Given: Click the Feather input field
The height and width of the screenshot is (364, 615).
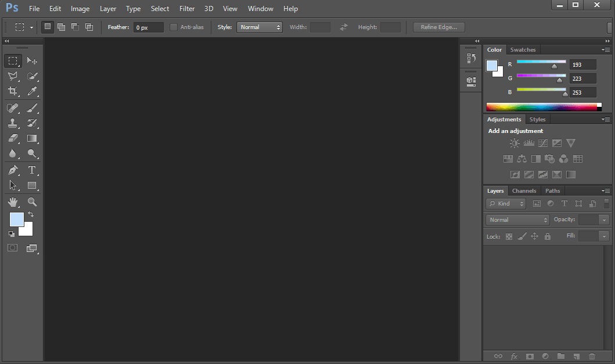Looking at the screenshot, I should pyautogui.click(x=148, y=27).
